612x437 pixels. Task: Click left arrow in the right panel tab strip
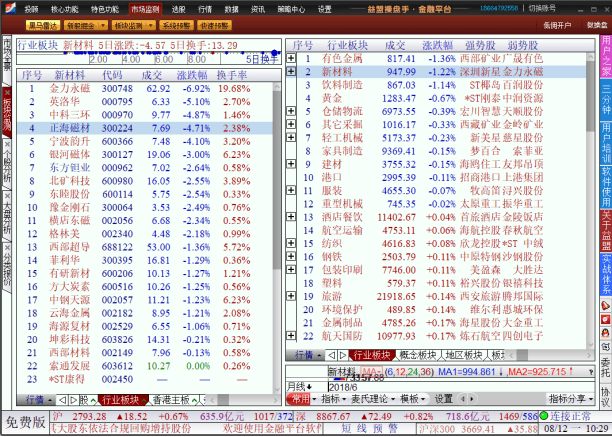[331, 355]
